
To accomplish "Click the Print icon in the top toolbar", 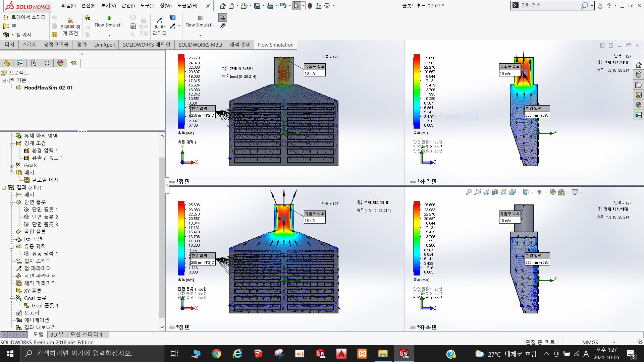I will click(x=270, y=6).
